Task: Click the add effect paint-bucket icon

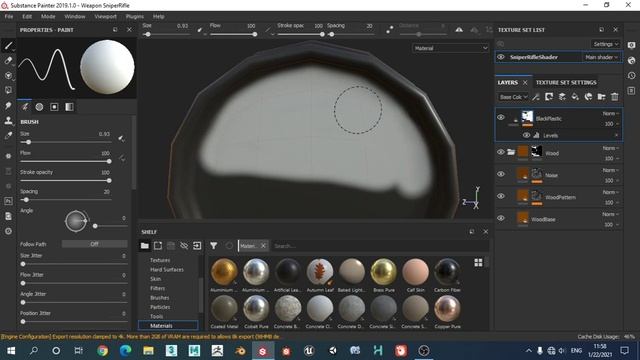Action: click(575, 97)
